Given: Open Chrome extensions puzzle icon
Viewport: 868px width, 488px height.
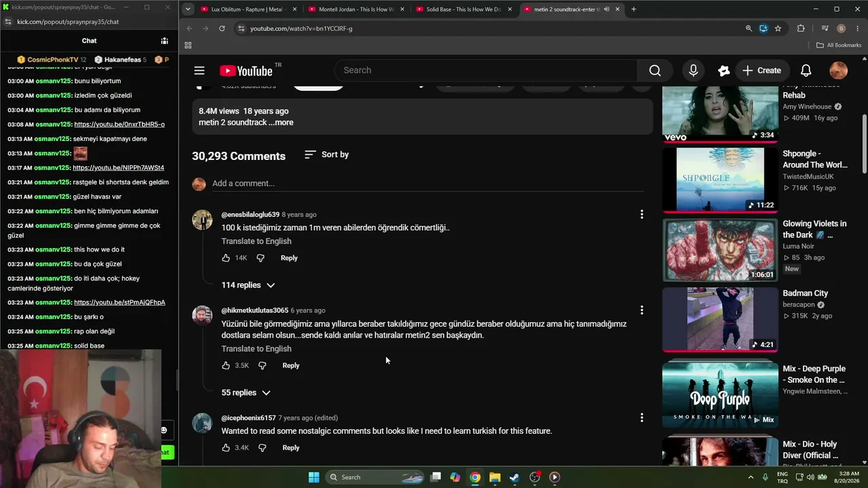Looking at the screenshot, I should point(801,28).
